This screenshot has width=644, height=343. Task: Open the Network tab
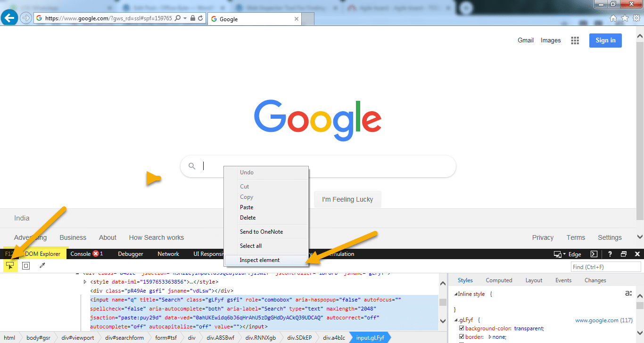pyautogui.click(x=168, y=254)
